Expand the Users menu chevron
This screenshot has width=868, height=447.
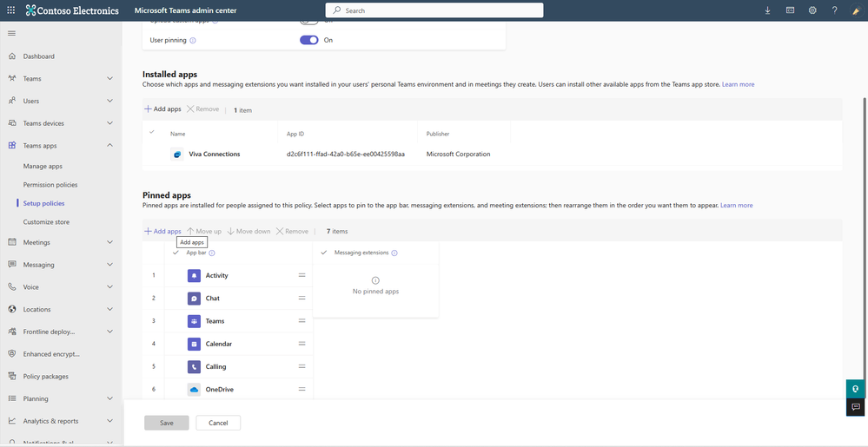tap(109, 101)
